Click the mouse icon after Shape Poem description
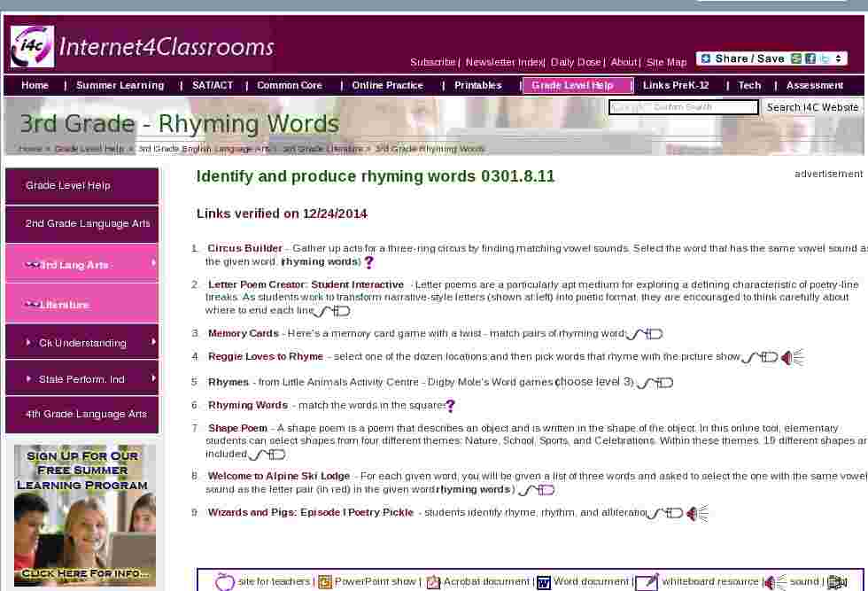 coord(267,455)
